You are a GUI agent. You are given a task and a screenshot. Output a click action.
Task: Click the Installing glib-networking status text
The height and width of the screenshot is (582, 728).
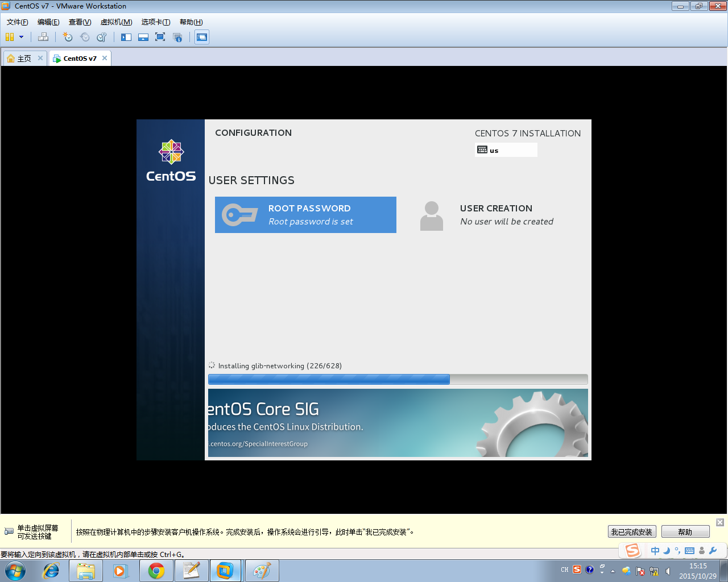pos(280,366)
